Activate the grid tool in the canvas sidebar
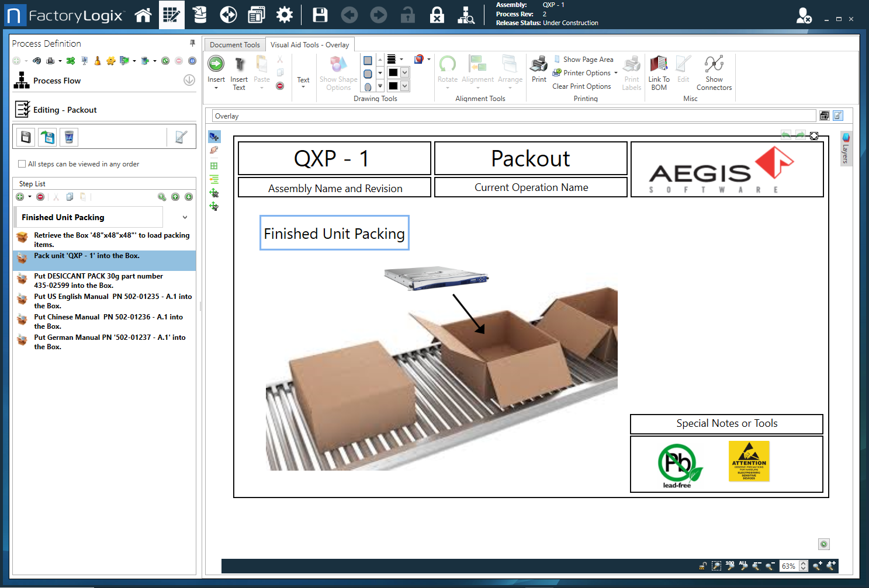Viewport: 869px width, 588px height. coord(214,165)
